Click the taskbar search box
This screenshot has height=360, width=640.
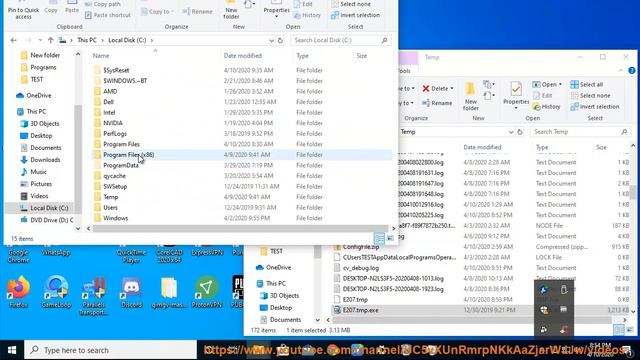pyautogui.click(x=111, y=350)
